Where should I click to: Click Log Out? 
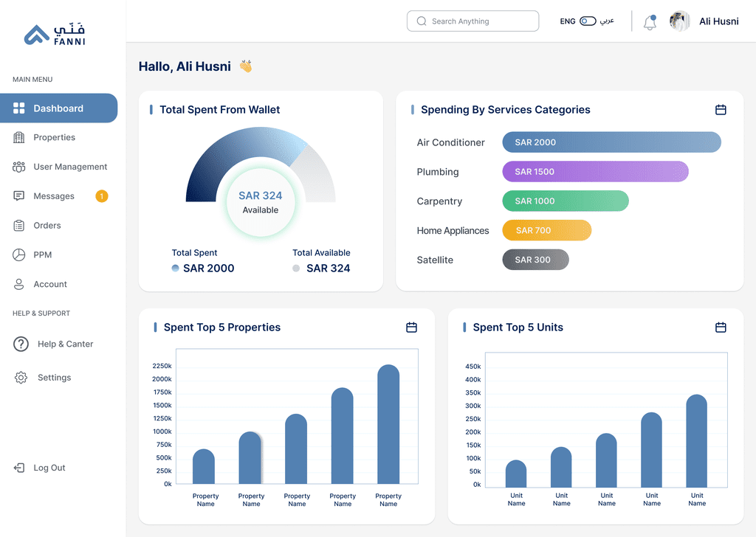click(x=49, y=468)
